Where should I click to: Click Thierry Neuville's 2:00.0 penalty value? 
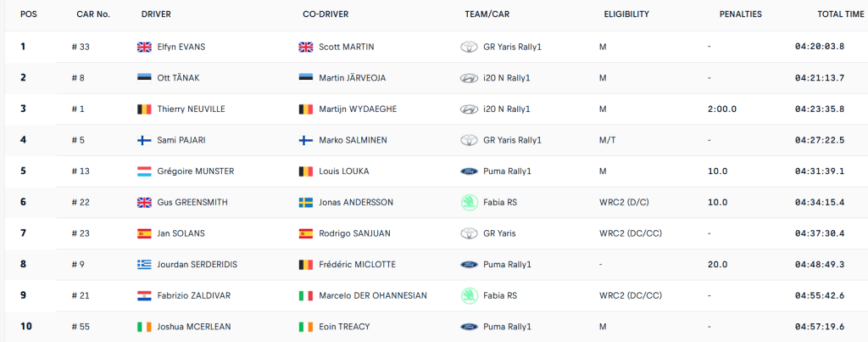[722, 109]
